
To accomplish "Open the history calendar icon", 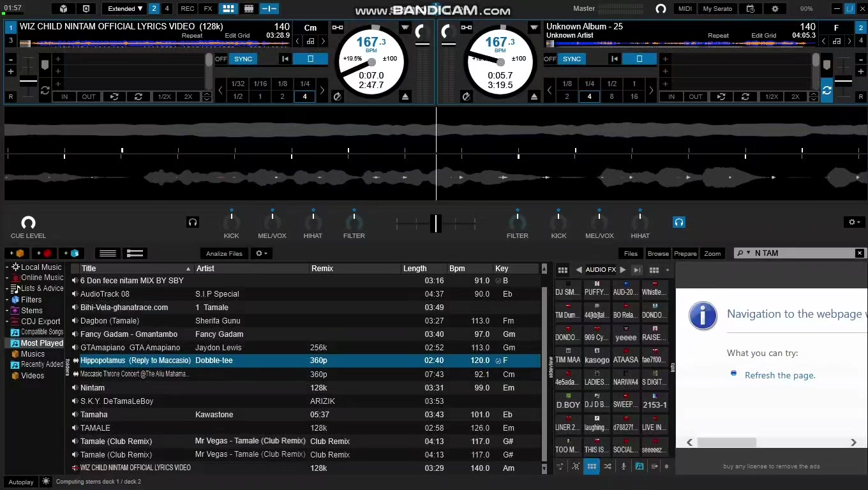I will tap(751, 9).
